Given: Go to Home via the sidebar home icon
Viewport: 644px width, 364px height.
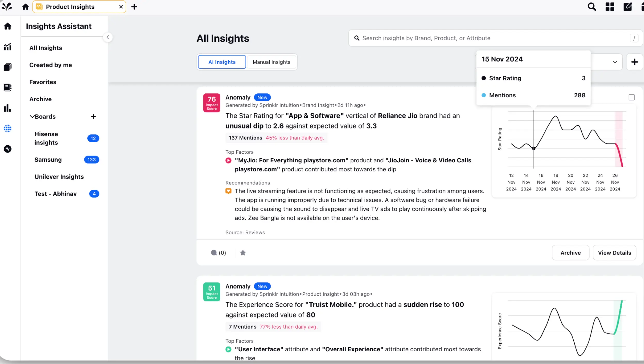Looking at the screenshot, I should coord(7,26).
